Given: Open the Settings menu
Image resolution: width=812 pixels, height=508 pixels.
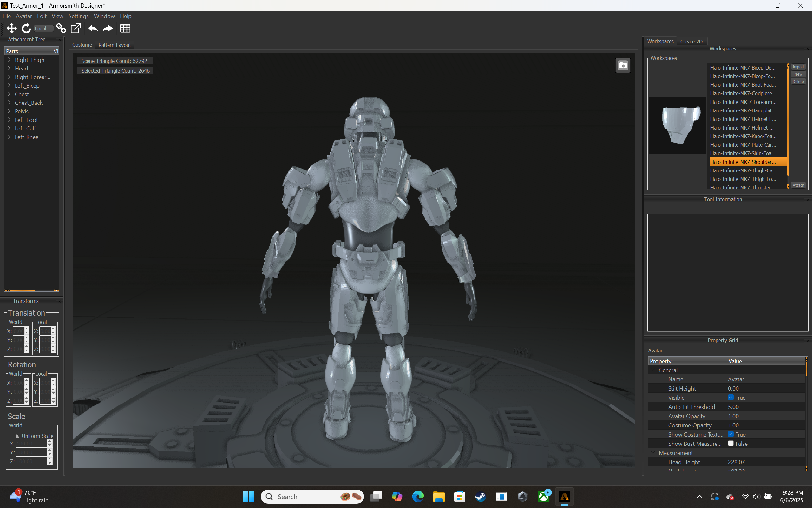Looking at the screenshot, I should [79, 16].
